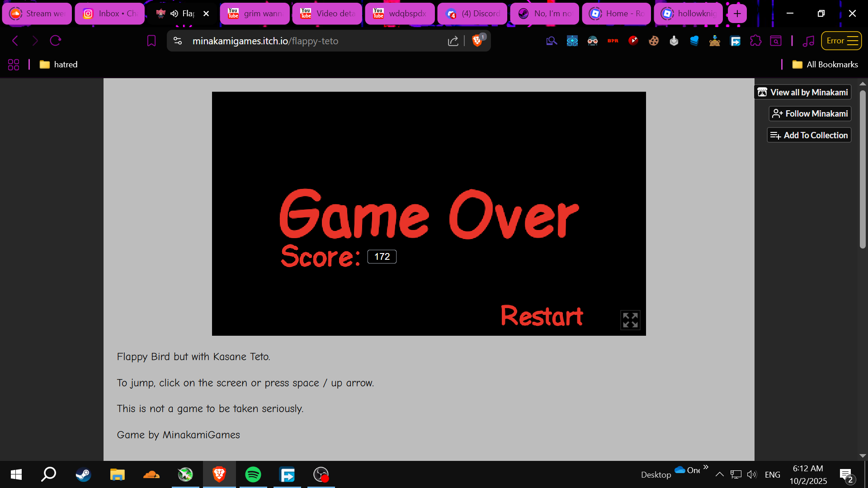Open the music note media control icon
Viewport: 868px width, 488px height.
pos(808,41)
